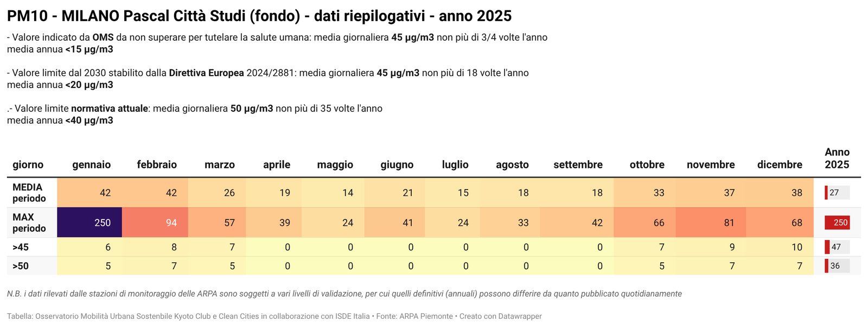The width and height of the screenshot is (868, 328).
Task: Click the annual >45 bar showing 47
Action: point(837,247)
